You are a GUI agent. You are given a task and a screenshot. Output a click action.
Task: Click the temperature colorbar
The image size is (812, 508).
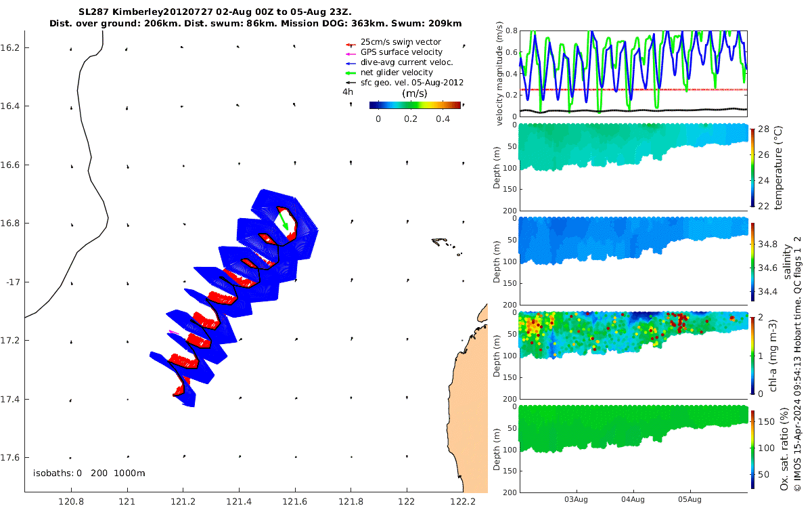(x=753, y=167)
